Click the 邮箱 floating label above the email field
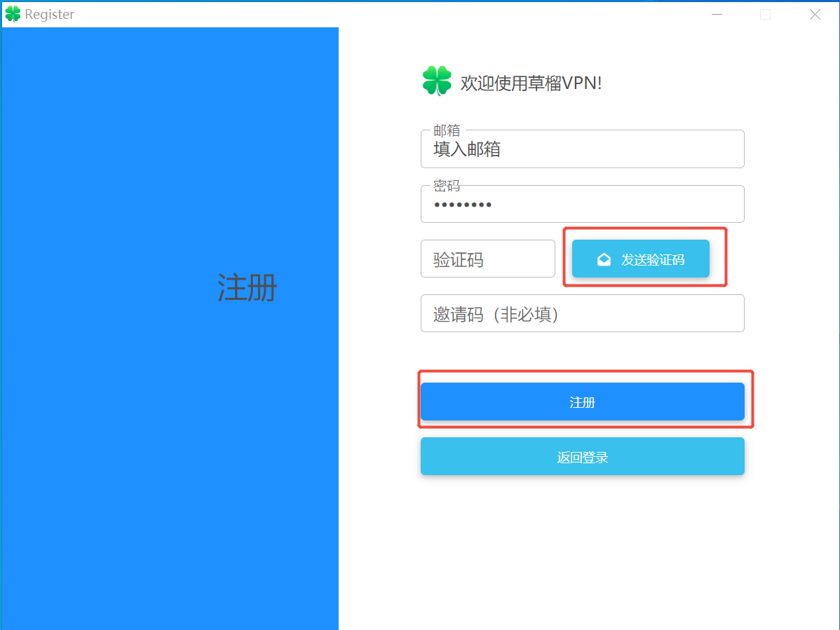This screenshot has width=840, height=630. [x=447, y=130]
